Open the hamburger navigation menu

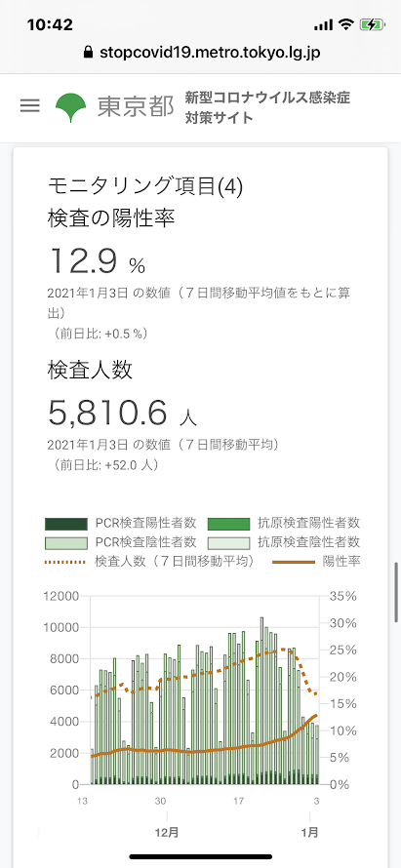coord(30,105)
